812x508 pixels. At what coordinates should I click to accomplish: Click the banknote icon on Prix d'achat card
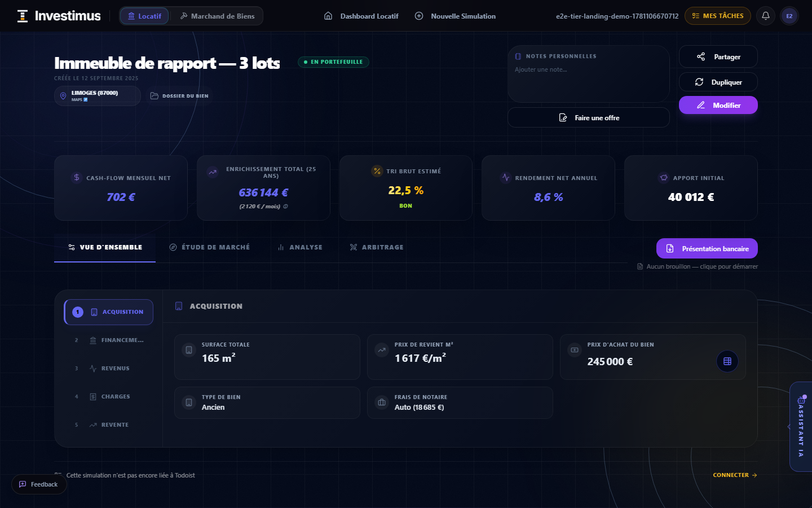coord(575,350)
